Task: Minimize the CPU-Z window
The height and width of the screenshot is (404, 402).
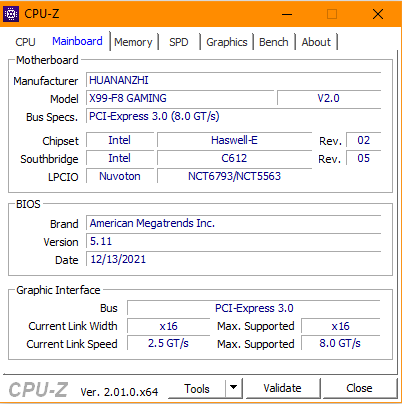Action: click(287, 14)
